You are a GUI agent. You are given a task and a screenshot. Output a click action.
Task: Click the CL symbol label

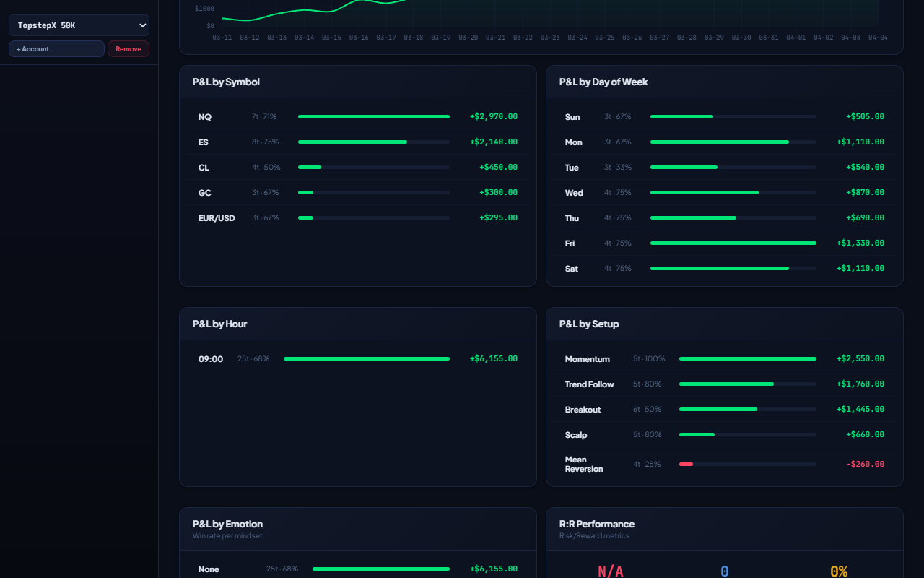[204, 168]
